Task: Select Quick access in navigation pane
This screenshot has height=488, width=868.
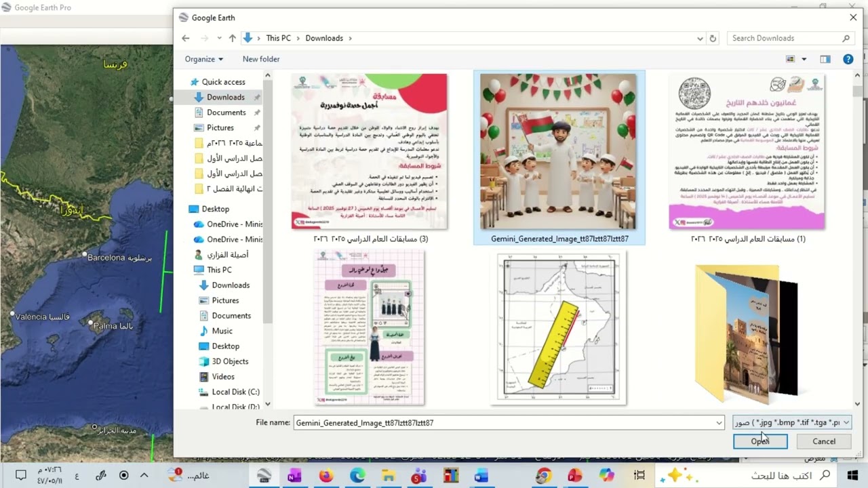Action: tap(223, 82)
